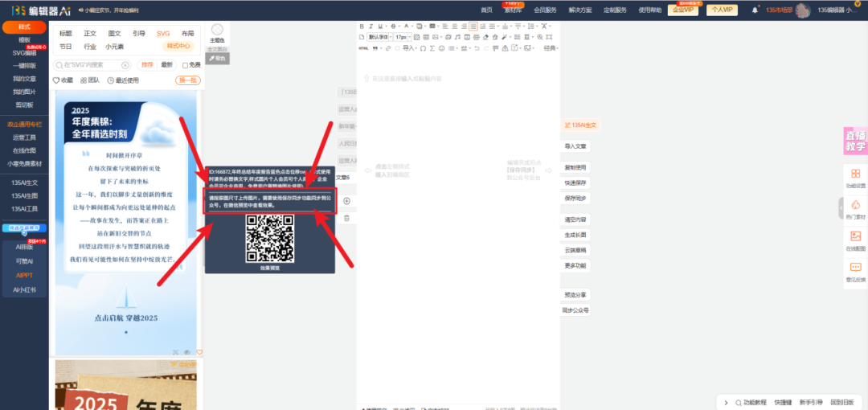Viewport: 868px width, 410px height.
Task: Open 会员服务 in top navigation
Action: point(545,10)
